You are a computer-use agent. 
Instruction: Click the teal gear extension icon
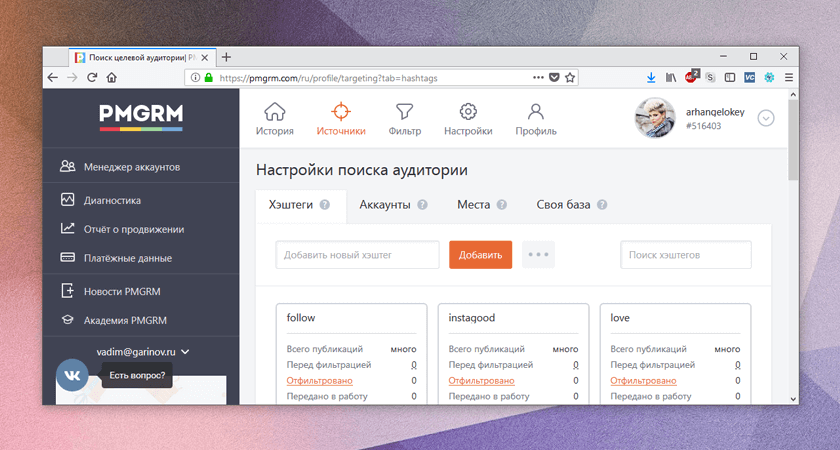pos(769,78)
